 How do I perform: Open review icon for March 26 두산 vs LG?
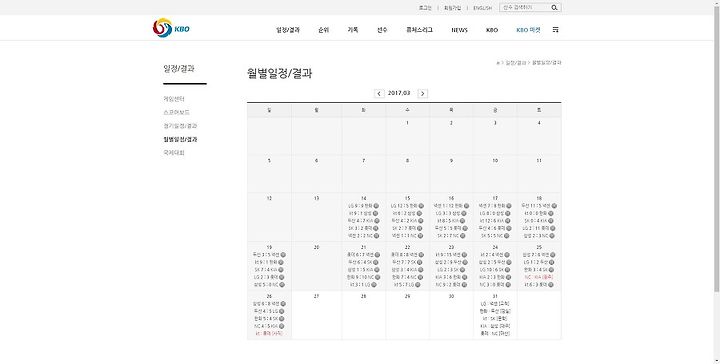coord(281,311)
